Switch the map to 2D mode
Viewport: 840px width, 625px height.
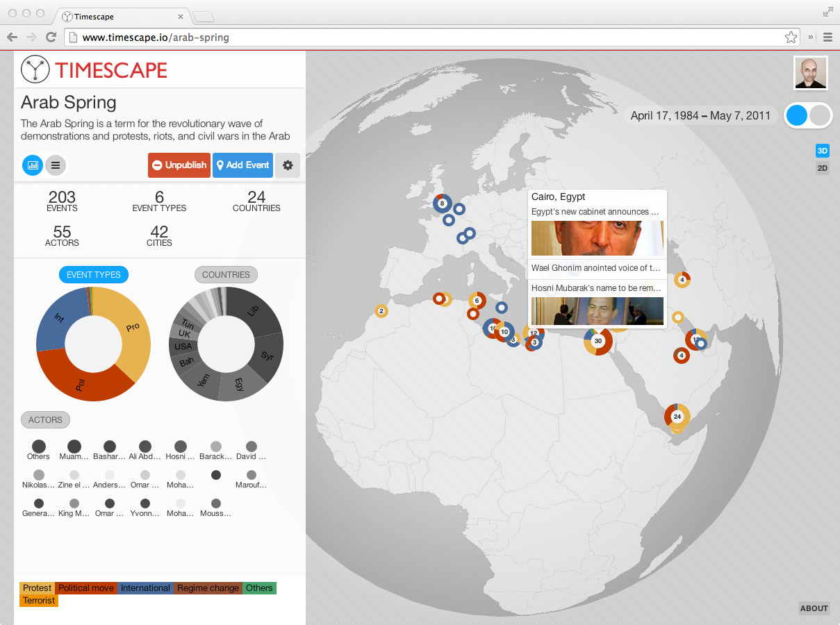823,167
